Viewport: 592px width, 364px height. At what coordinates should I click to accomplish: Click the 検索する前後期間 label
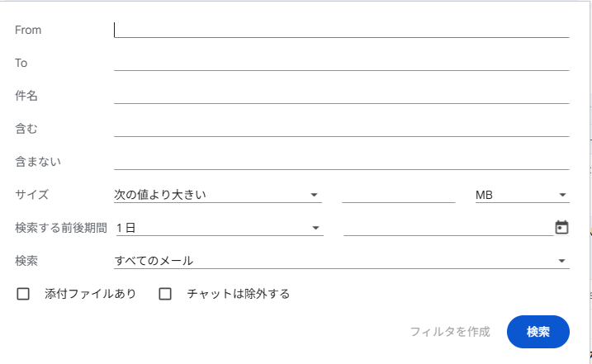tap(61, 228)
